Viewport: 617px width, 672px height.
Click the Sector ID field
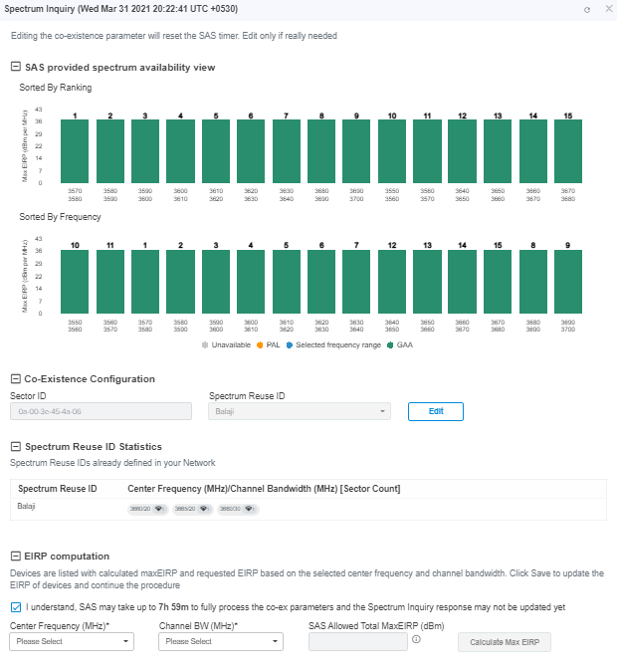(x=100, y=411)
